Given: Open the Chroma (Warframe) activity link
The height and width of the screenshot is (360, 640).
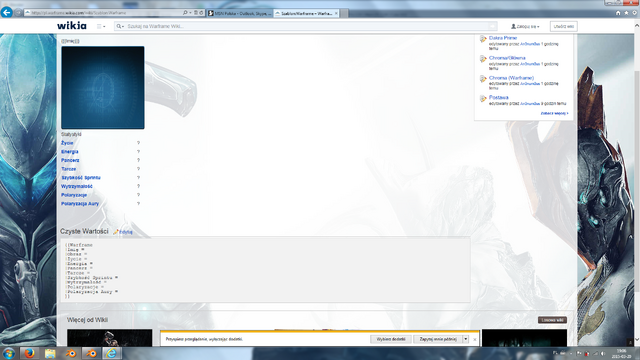Looking at the screenshot, I should (511, 78).
